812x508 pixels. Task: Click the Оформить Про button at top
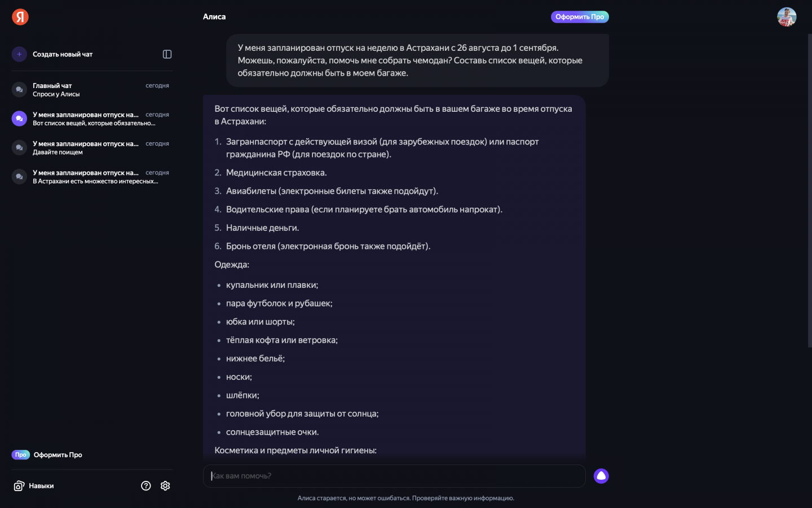(580, 17)
